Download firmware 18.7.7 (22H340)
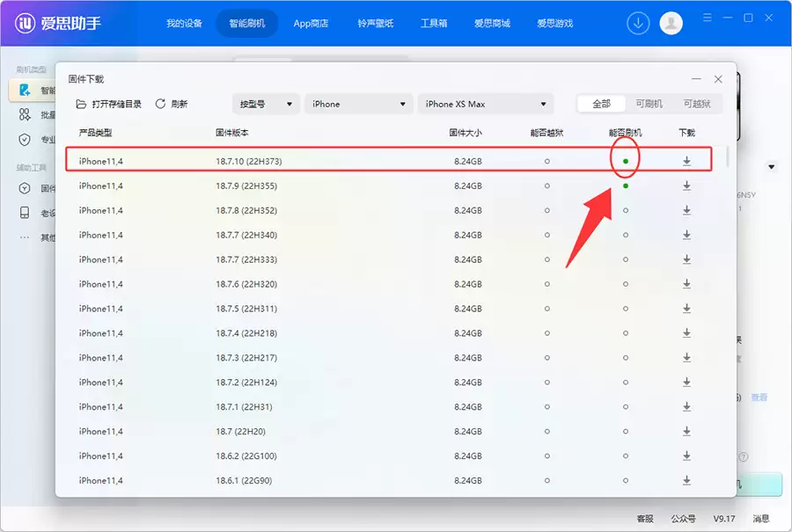Image resolution: width=792 pixels, height=532 pixels. click(x=686, y=235)
